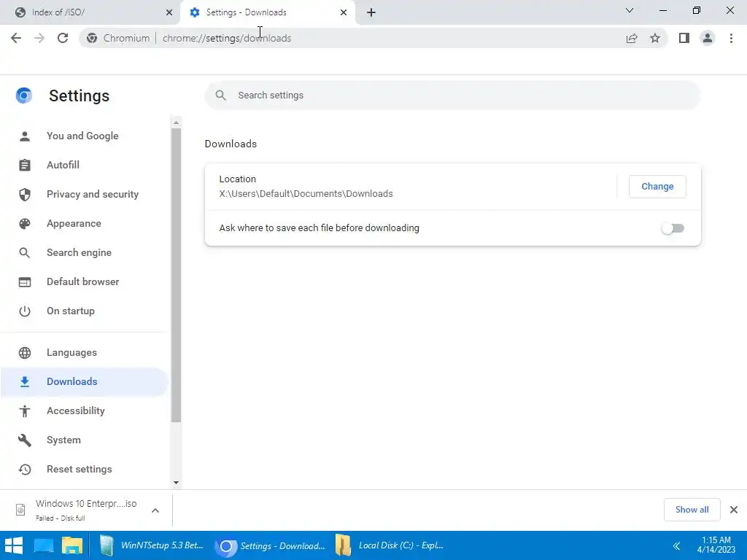Click the Search settings input field

pos(452,96)
